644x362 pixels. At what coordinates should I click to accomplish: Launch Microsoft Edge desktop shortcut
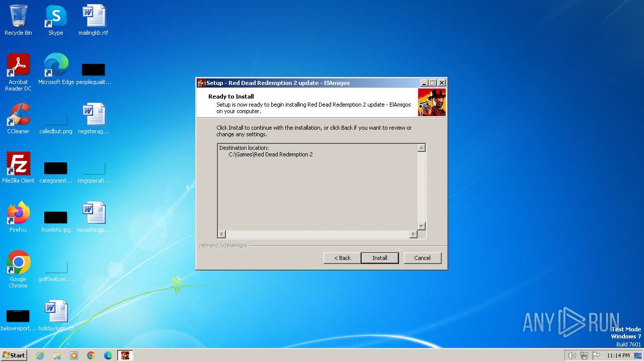click(x=56, y=69)
